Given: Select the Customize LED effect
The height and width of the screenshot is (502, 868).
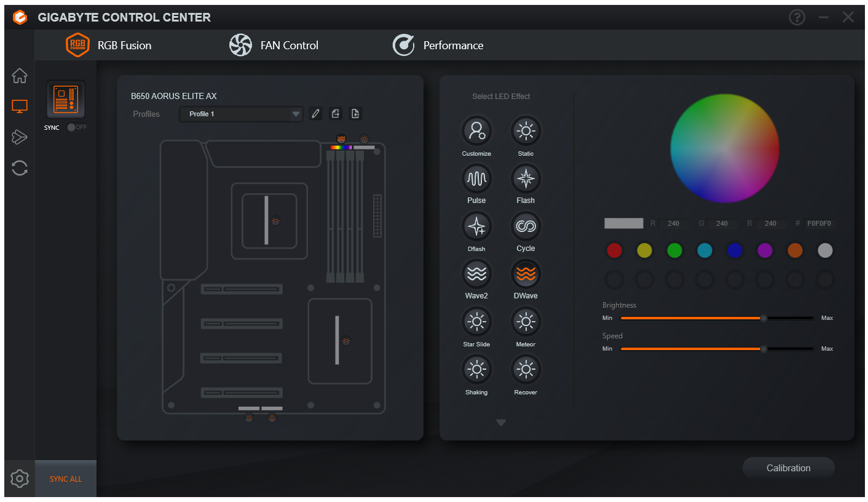Looking at the screenshot, I should click(x=476, y=130).
